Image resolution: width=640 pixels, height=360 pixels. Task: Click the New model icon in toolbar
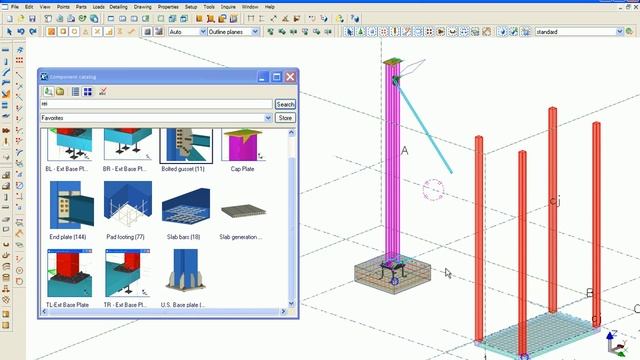pyautogui.click(x=9, y=19)
